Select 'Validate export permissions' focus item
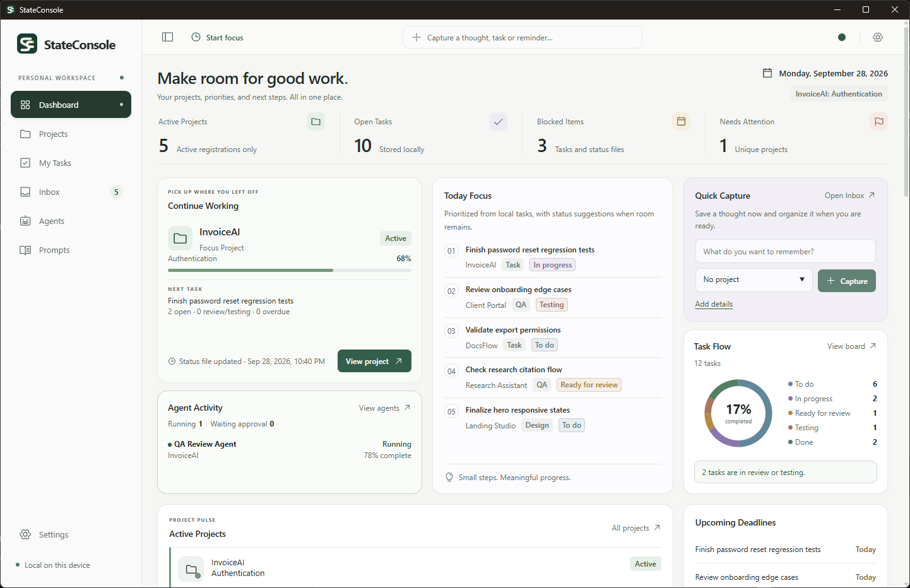Image resolution: width=910 pixels, height=588 pixels. pyautogui.click(x=553, y=338)
